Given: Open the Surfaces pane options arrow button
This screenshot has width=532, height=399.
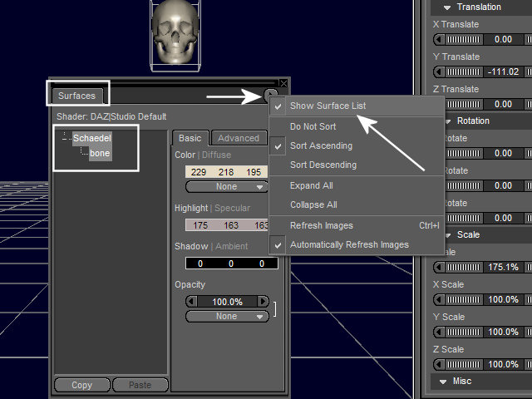Looking at the screenshot, I should tap(271, 94).
